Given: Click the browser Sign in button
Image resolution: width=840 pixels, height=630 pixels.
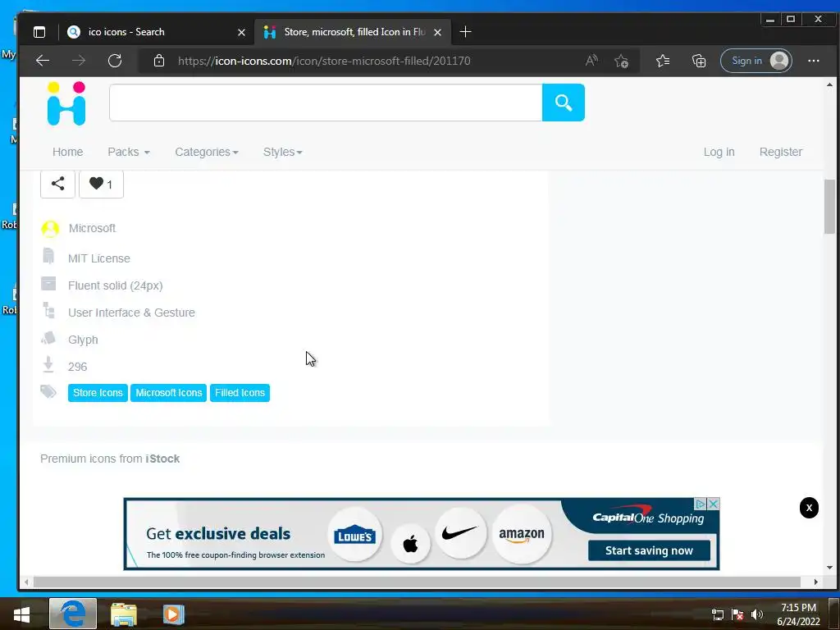Looking at the screenshot, I should 756,61.
